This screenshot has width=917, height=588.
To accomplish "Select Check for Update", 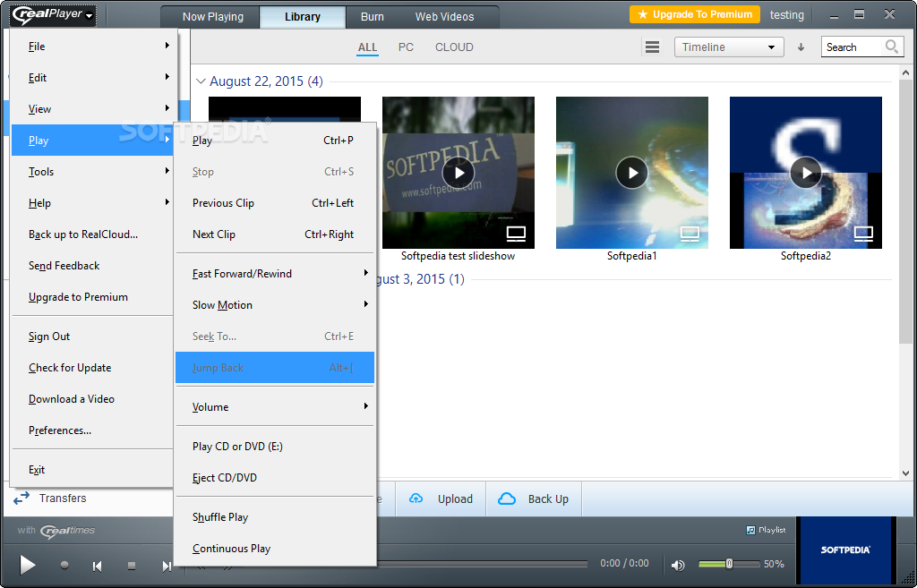I will click(92, 368).
